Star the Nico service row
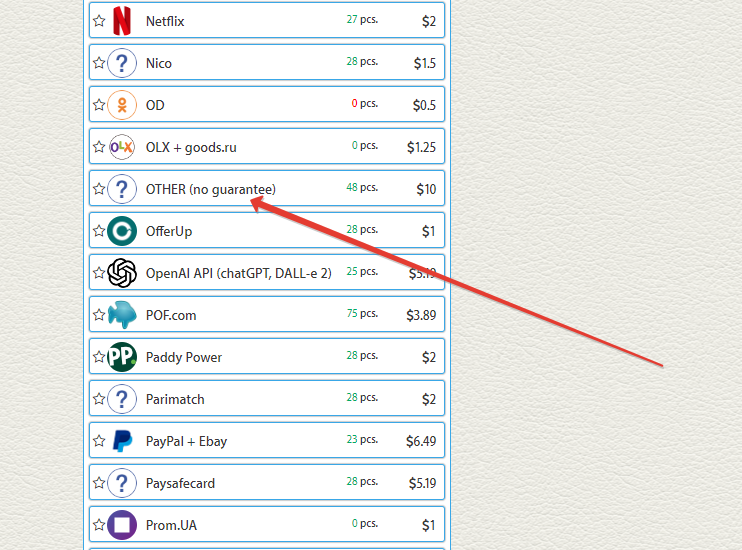This screenshot has width=742, height=550. (99, 62)
